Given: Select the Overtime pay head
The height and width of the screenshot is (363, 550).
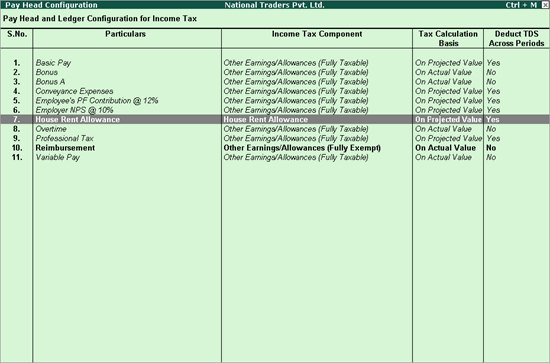Looking at the screenshot, I should 51,129.
